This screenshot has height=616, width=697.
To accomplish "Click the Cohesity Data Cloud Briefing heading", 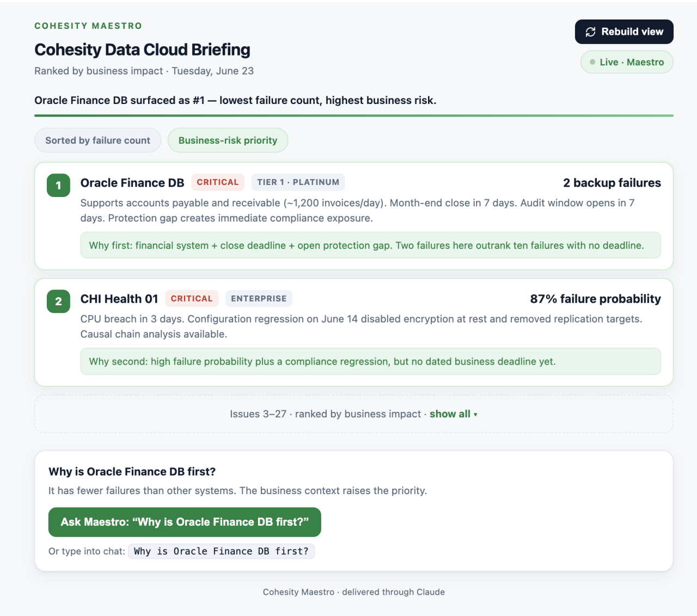I will click(142, 50).
